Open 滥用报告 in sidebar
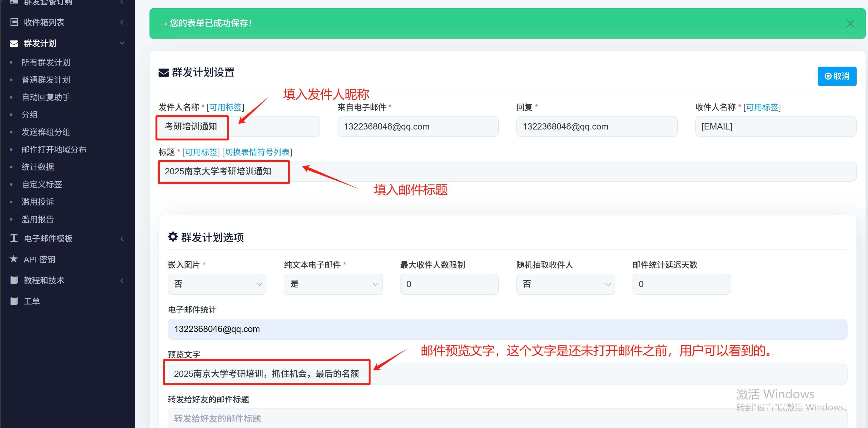Viewport: 868px width, 428px height. coord(38,219)
